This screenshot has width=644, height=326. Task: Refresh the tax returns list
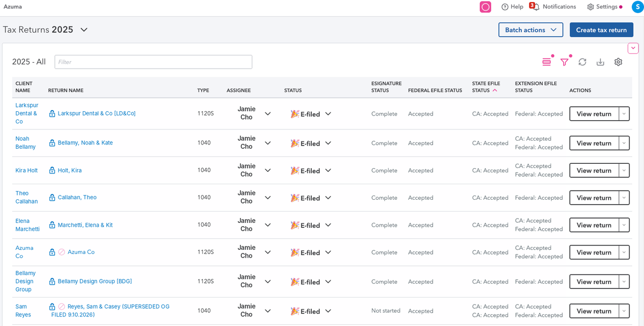(582, 62)
